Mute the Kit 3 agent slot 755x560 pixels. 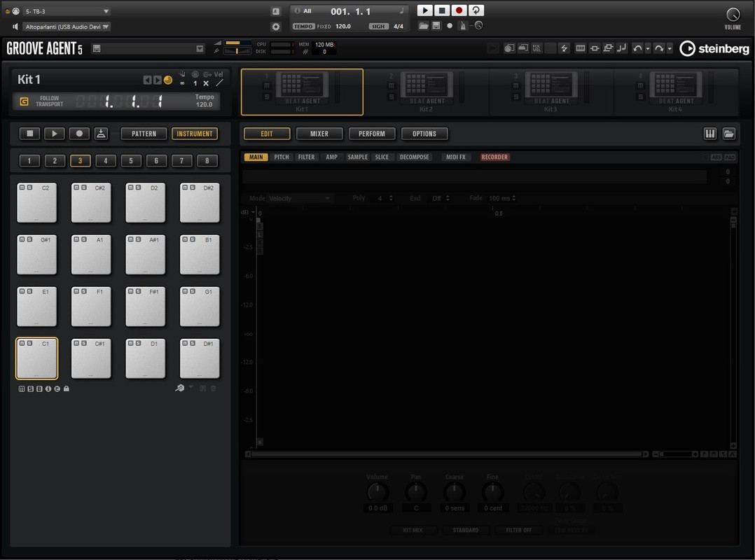pyautogui.click(x=515, y=85)
